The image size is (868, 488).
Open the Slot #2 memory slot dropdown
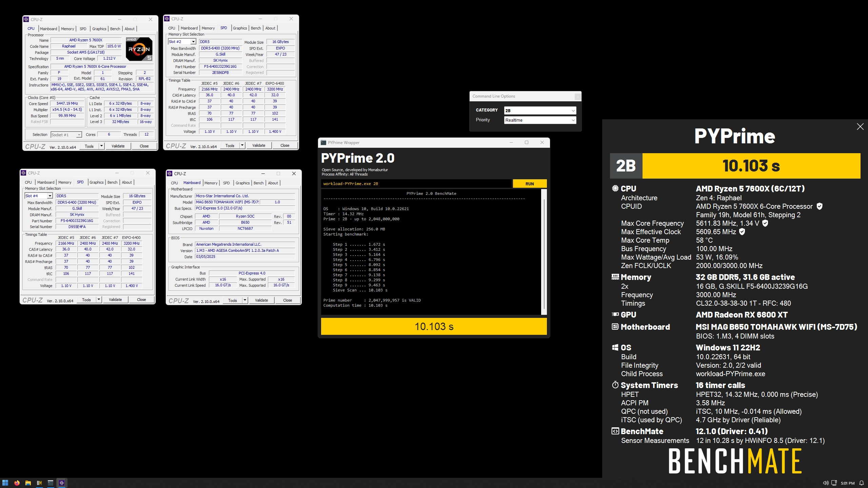pyautogui.click(x=193, y=42)
